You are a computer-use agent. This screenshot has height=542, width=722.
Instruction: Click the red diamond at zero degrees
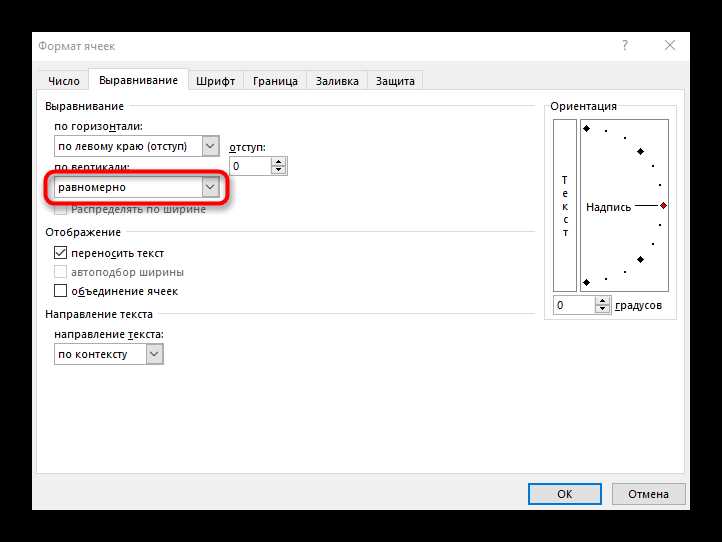click(663, 205)
